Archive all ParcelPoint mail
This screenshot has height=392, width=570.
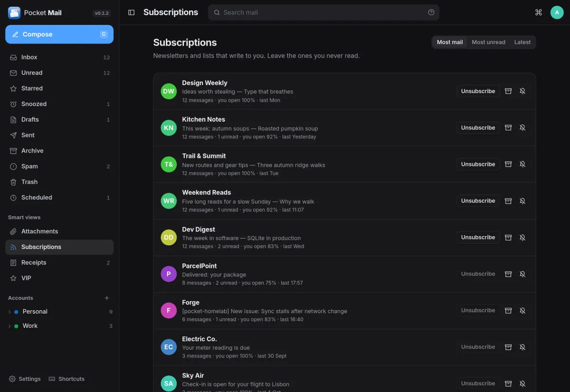point(508,274)
